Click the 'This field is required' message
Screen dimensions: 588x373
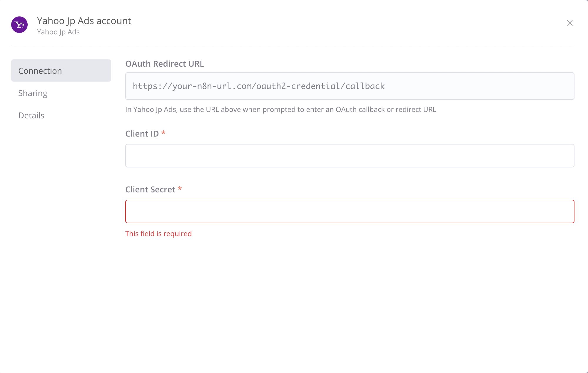click(158, 233)
